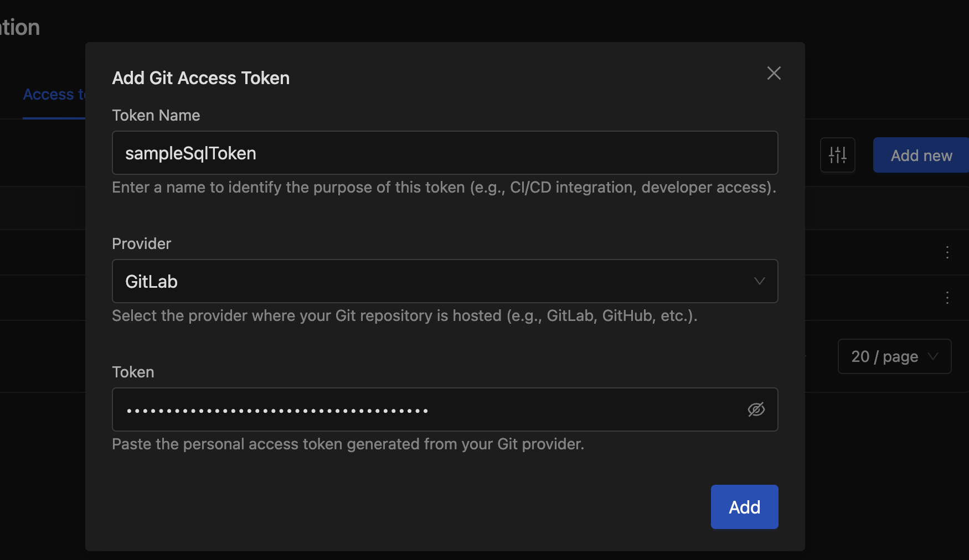Image resolution: width=969 pixels, height=560 pixels.
Task: Select the Access tokens tab
Action: click(54, 95)
